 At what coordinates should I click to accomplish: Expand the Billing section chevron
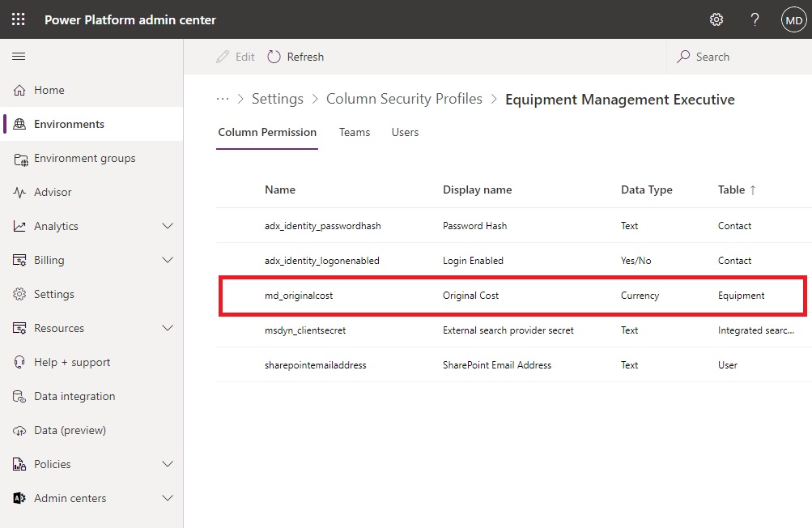click(168, 260)
